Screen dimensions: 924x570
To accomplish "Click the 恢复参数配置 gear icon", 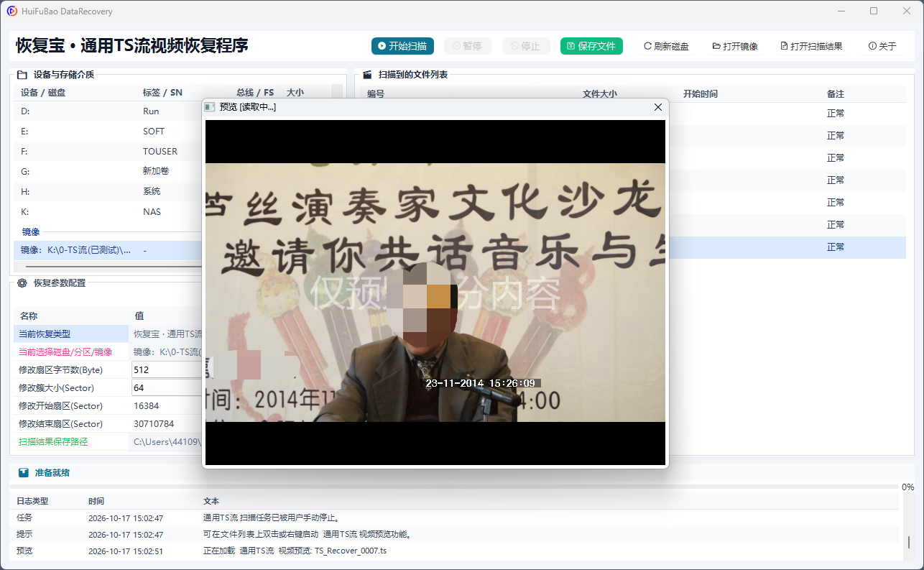I will [22, 283].
